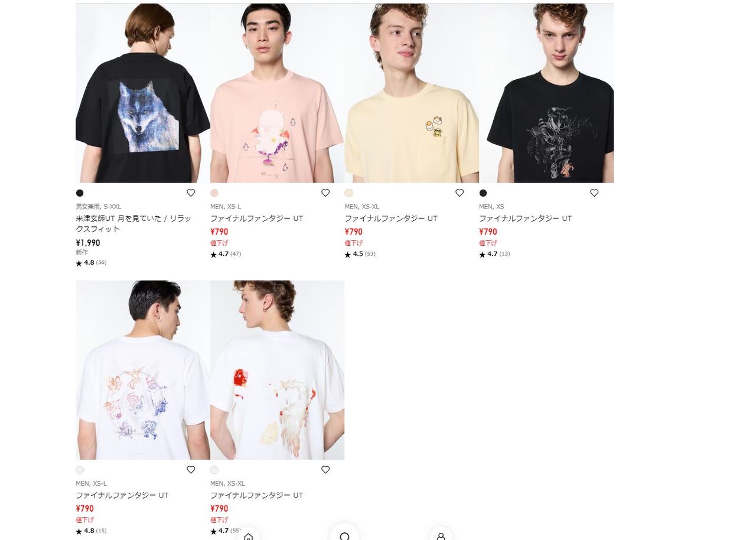Open the ファイナルファンタジー UT link under the yellow shirt
Screen dimensions: 756x540
click(x=391, y=219)
